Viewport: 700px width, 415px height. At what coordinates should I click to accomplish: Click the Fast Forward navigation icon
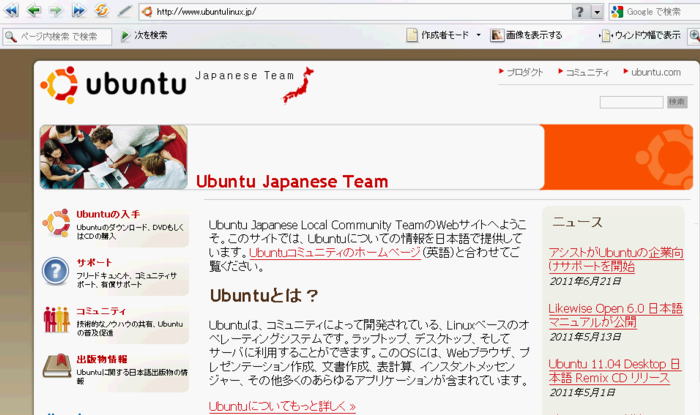point(79,10)
